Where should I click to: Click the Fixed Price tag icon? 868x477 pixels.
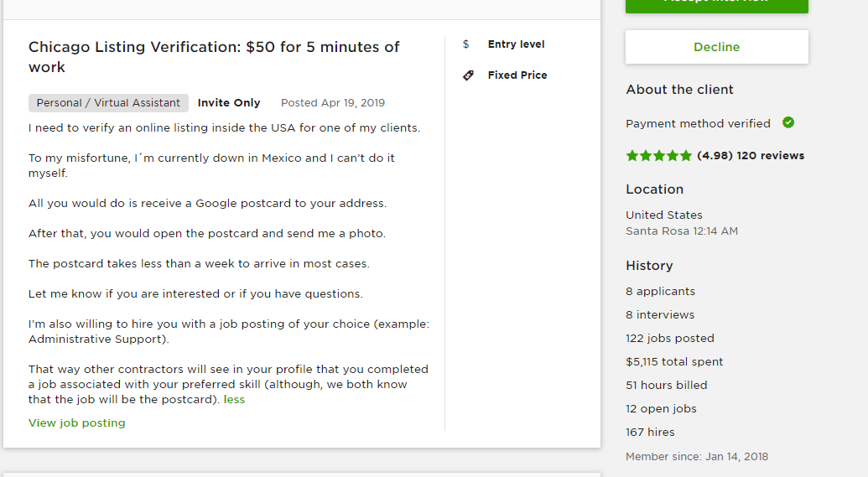(x=468, y=75)
